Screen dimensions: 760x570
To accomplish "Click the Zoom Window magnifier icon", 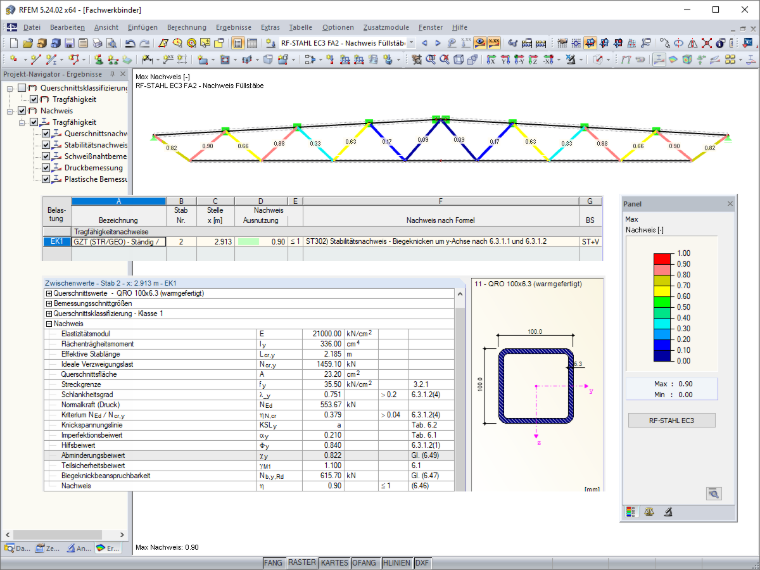I will [430, 60].
